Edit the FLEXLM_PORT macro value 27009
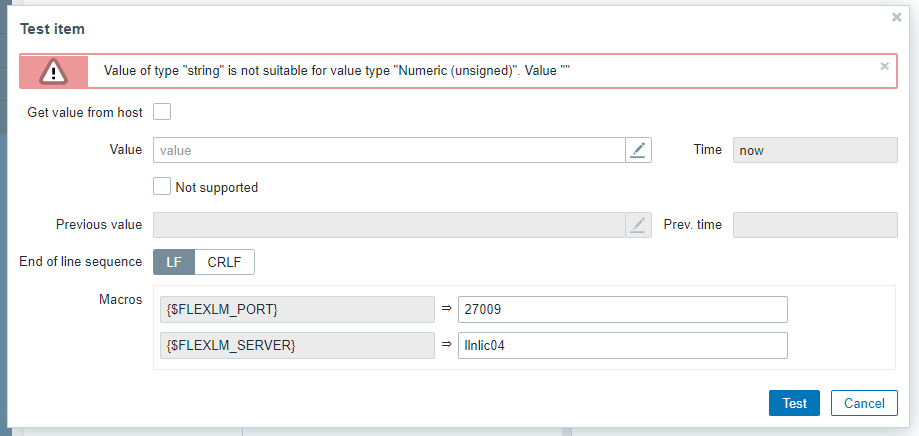The width and height of the screenshot is (919, 436). pyautogui.click(x=622, y=310)
